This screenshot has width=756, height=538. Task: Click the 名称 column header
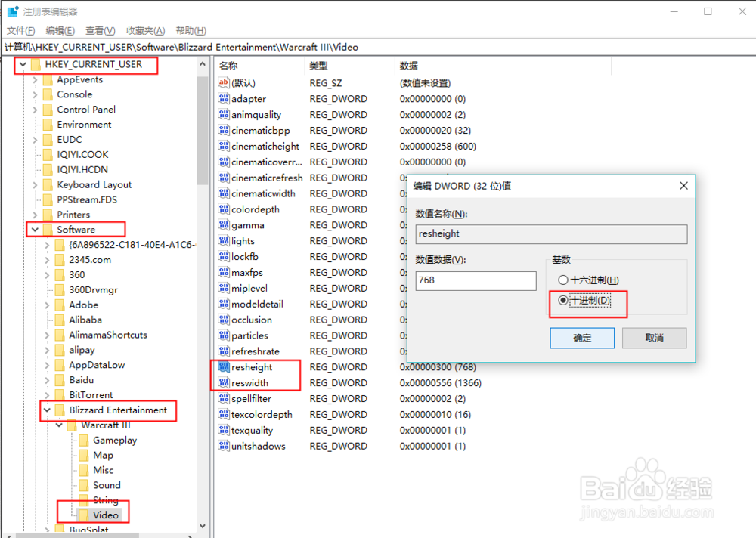(x=260, y=66)
